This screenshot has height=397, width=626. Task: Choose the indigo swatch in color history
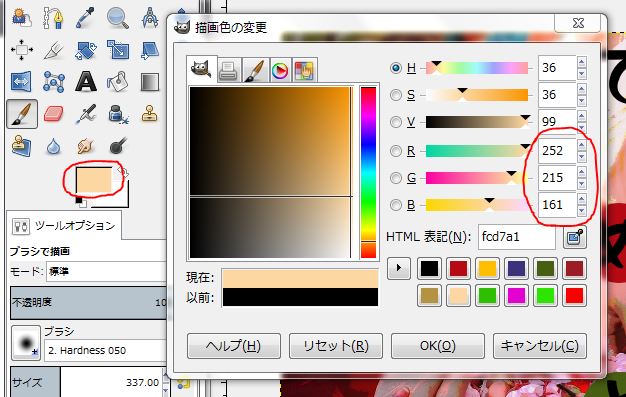[516, 269]
